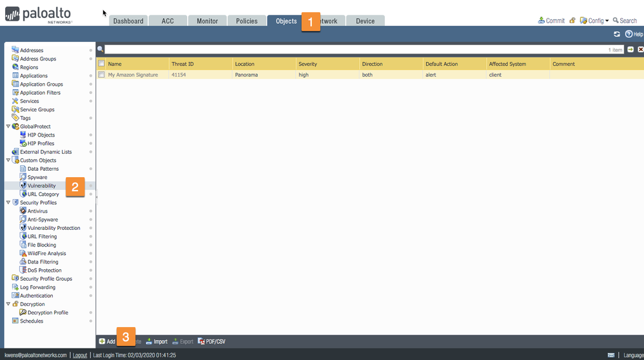Apply the filter with the green arrow icon

[x=630, y=49]
